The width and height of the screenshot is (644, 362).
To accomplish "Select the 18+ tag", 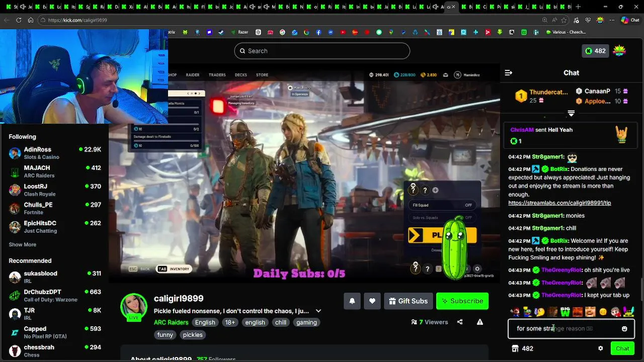I will pyautogui.click(x=230, y=323).
